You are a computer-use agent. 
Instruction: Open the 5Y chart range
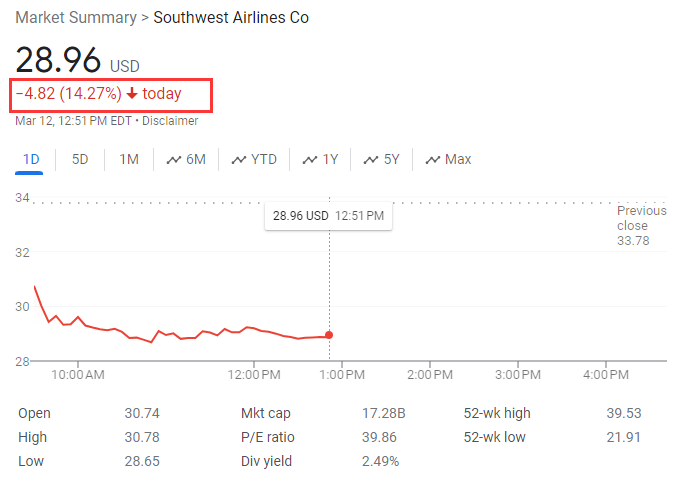coord(383,159)
